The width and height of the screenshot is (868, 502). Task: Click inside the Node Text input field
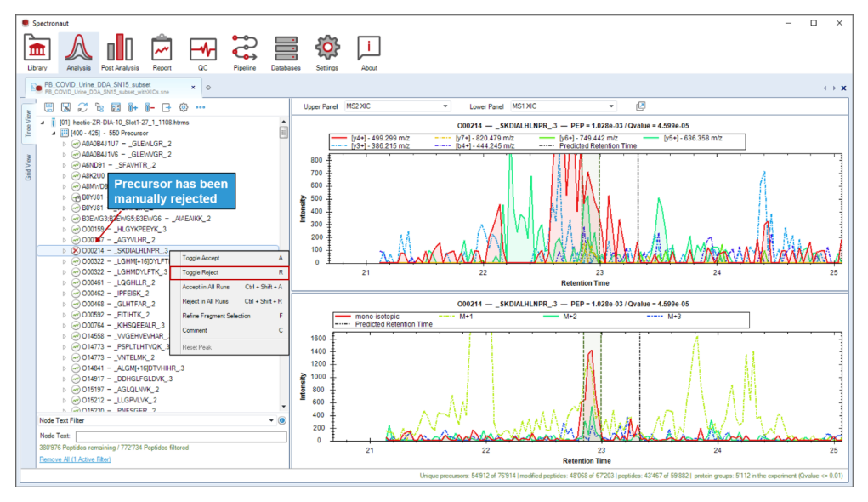(181, 436)
